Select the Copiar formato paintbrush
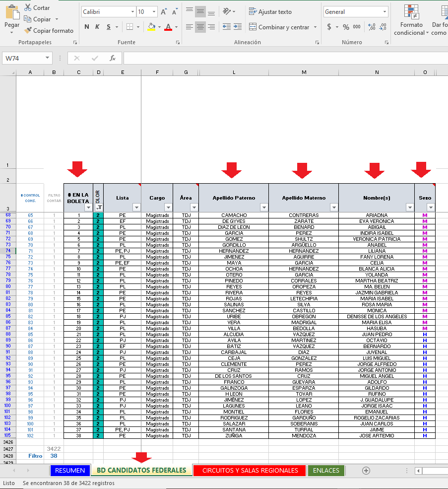The width and height of the screenshot is (448, 489). click(x=27, y=31)
